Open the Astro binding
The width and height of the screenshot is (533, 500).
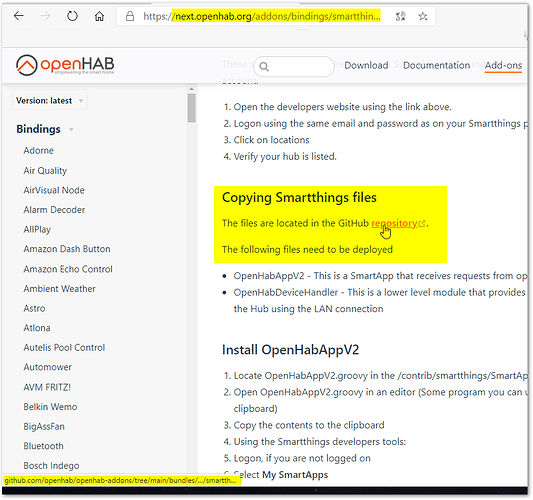click(x=34, y=309)
